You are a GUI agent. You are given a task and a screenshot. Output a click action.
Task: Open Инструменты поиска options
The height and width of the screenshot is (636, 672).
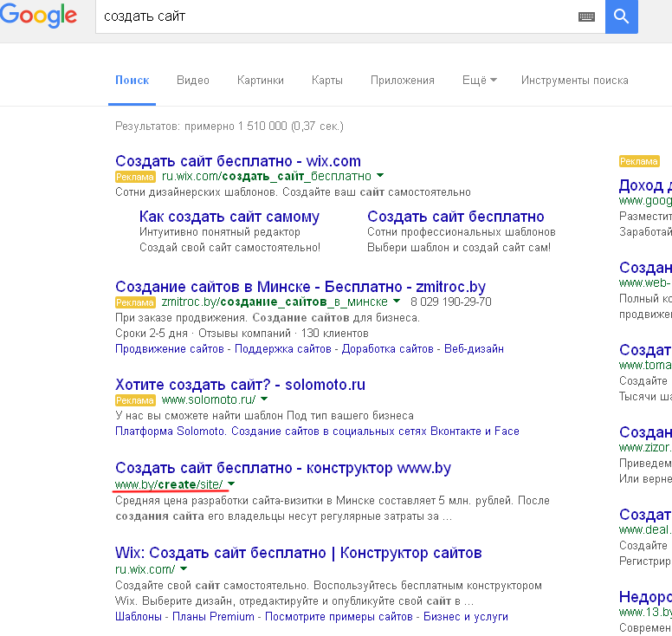(x=574, y=81)
